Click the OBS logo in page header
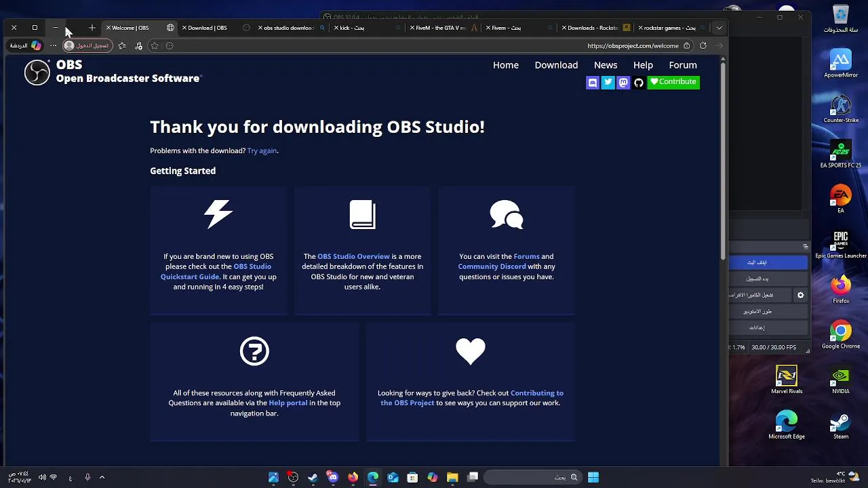The image size is (868, 488). click(x=37, y=72)
